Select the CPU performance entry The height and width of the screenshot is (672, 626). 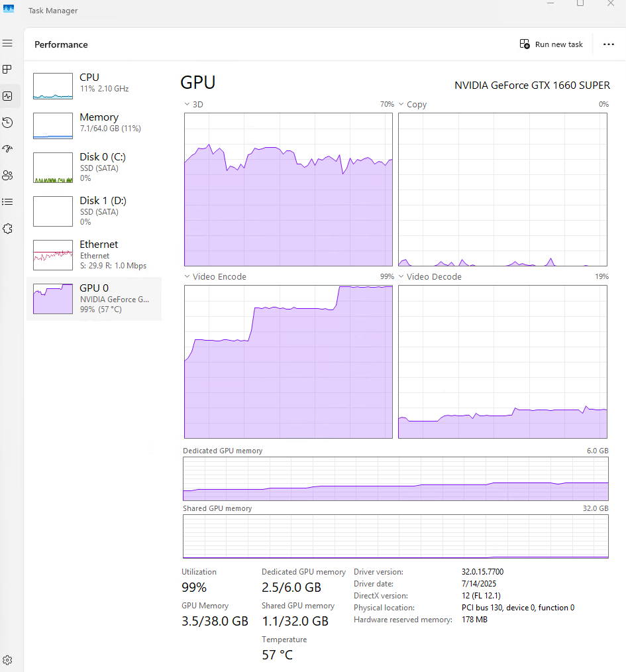pyautogui.click(x=94, y=85)
